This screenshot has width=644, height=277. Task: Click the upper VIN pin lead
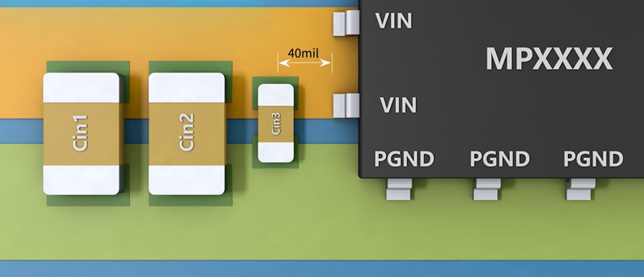point(346,23)
